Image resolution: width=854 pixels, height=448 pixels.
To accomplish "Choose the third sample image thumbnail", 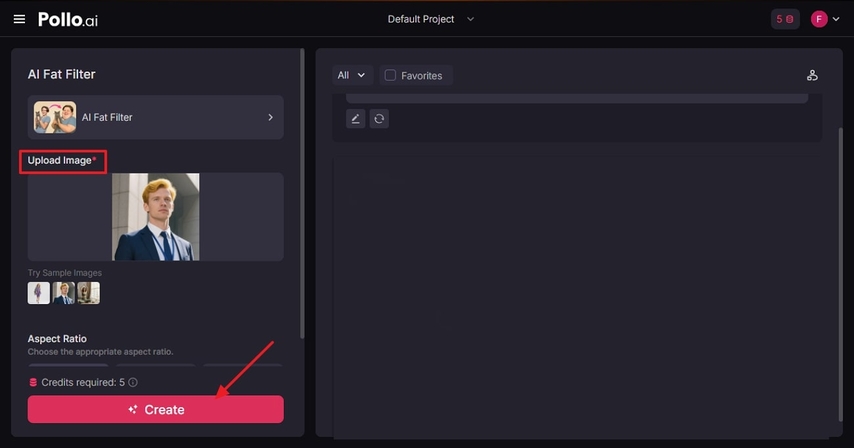I will (88, 292).
